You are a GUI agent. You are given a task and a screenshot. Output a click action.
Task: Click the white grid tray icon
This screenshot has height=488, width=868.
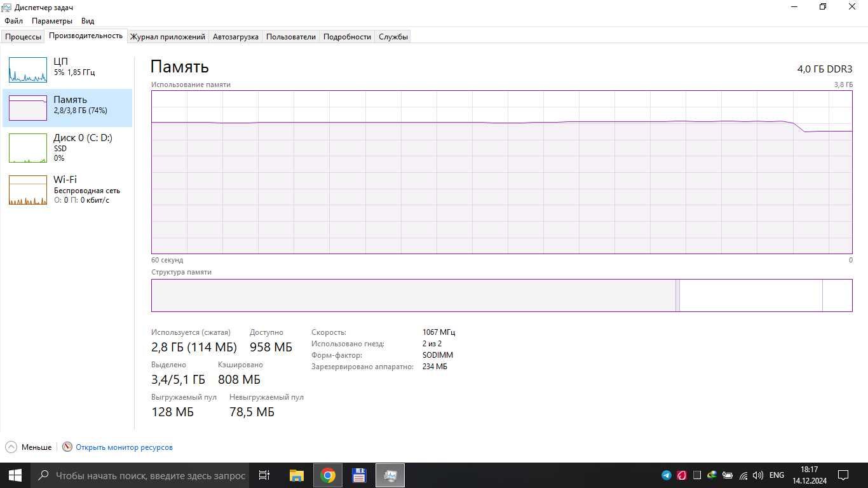[697, 475]
